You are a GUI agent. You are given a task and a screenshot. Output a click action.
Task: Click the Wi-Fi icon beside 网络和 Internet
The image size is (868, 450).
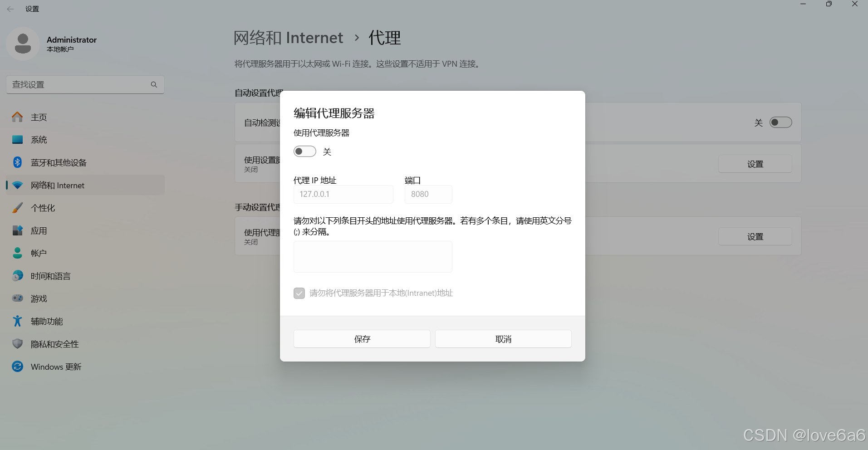pyautogui.click(x=17, y=185)
